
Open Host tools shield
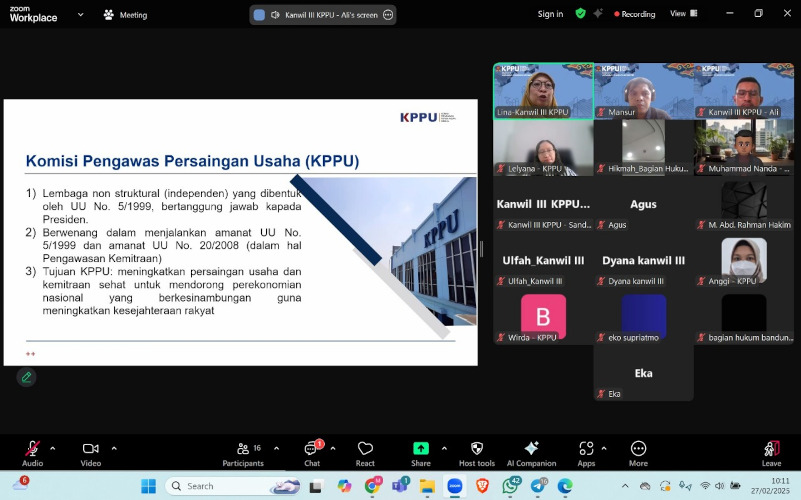[477, 454]
